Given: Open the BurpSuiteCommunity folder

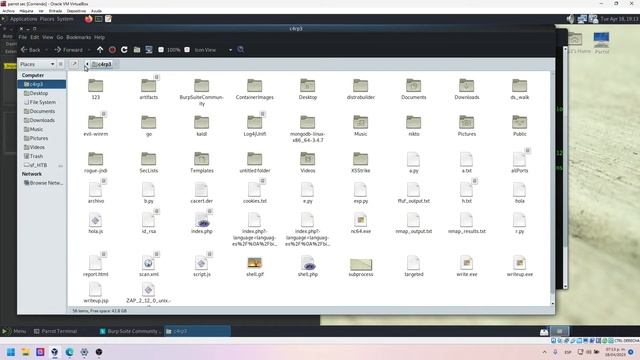Looking at the screenshot, I should pyautogui.click(x=202, y=92).
